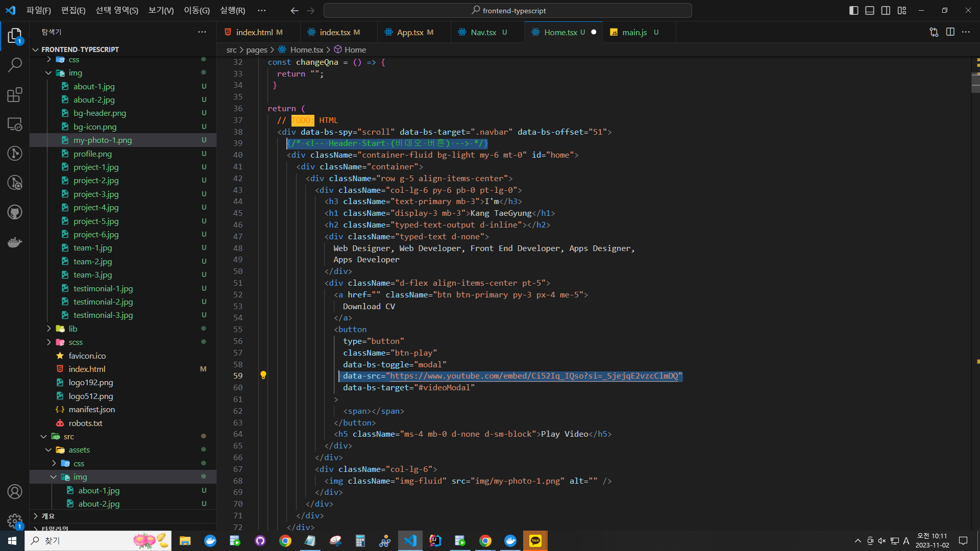Open the Extensions view icon
Image resolution: width=980 pixels, height=551 pixels.
15,95
